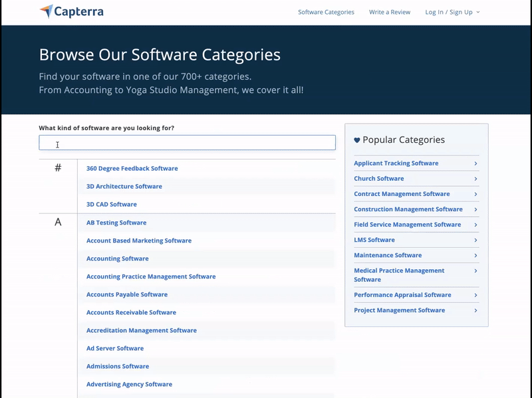
Task: Open Account Based Marketing Software
Action: (x=139, y=241)
